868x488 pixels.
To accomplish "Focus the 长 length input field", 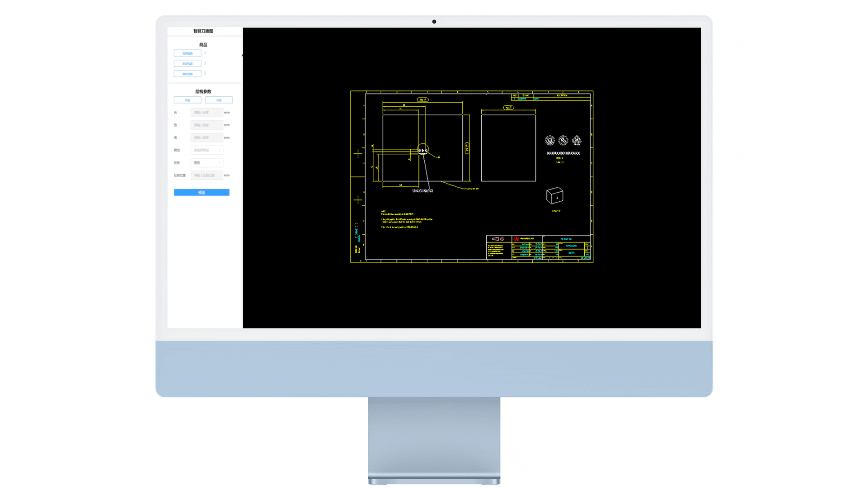I will pos(206,113).
